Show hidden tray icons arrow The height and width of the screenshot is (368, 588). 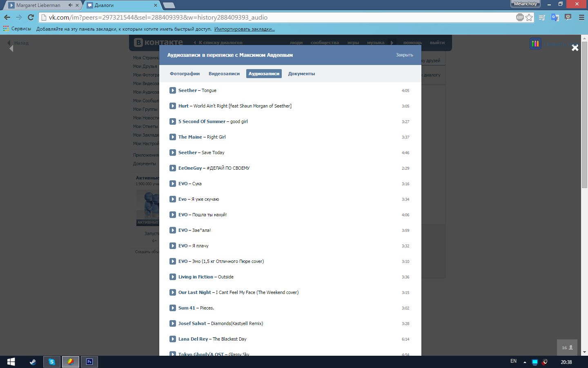click(x=525, y=362)
